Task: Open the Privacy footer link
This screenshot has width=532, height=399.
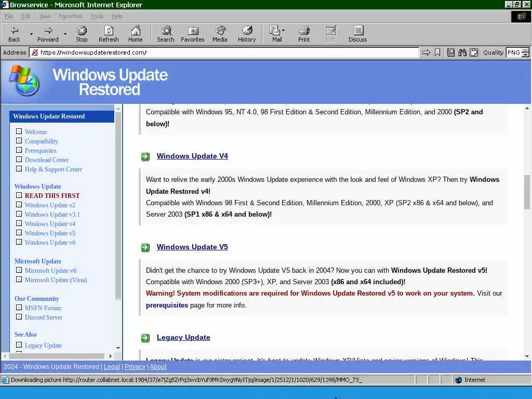Action: (x=135, y=367)
